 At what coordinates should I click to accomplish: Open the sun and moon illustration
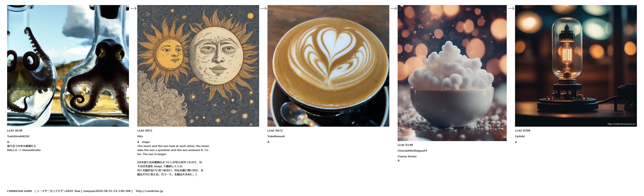(x=198, y=66)
